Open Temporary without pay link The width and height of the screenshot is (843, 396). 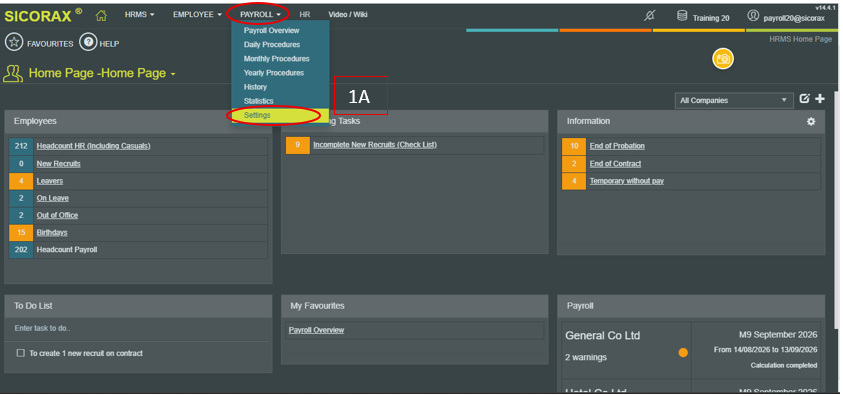pyautogui.click(x=626, y=181)
